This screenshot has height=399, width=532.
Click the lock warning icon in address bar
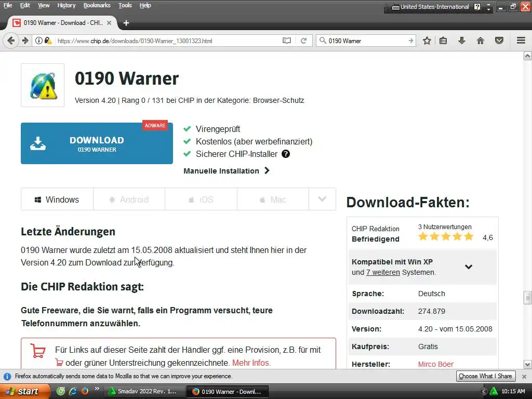pos(48,41)
